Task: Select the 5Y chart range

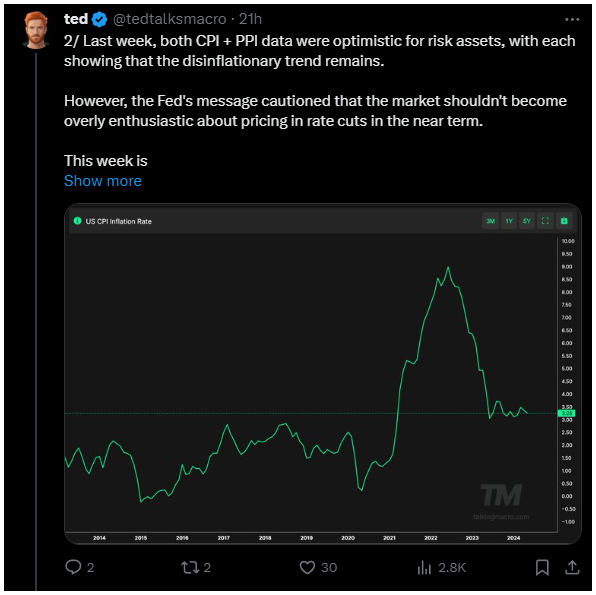Action: tap(527, 221)
